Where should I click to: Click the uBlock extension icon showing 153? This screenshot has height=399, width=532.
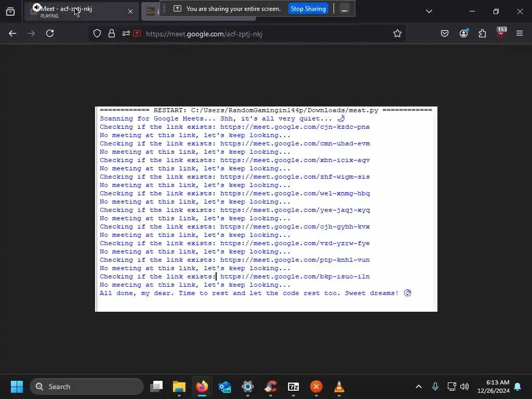click(501, 33)
